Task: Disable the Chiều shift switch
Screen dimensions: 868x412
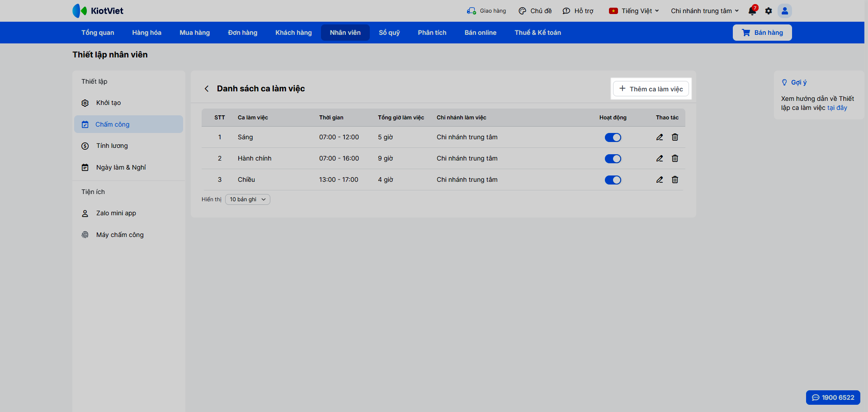Action: (x=613, y=180)
